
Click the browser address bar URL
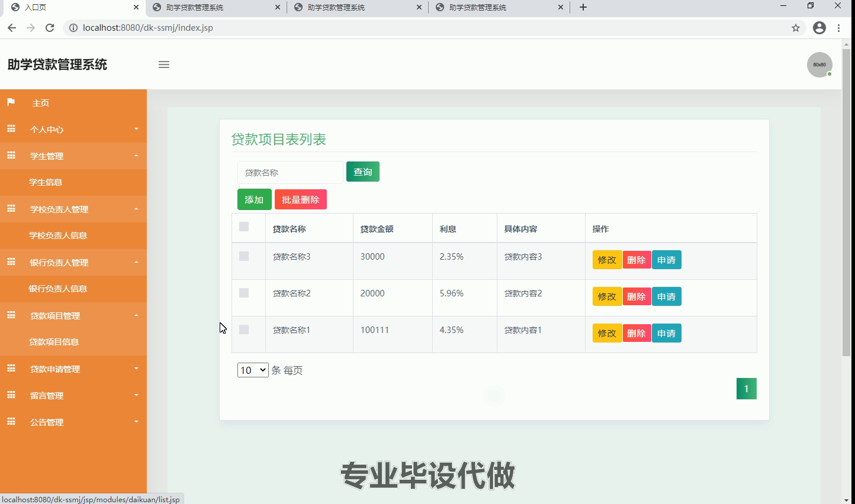(x=148, y=28)
